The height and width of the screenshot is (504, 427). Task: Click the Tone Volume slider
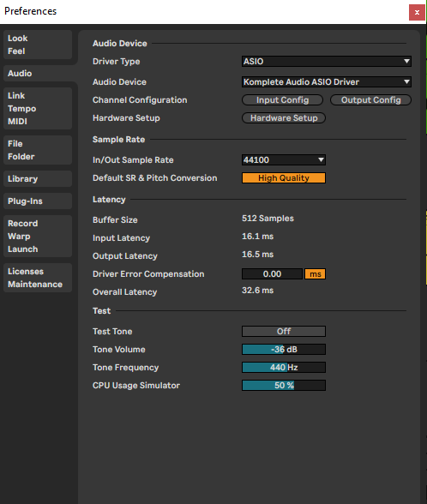pos(284,349)
